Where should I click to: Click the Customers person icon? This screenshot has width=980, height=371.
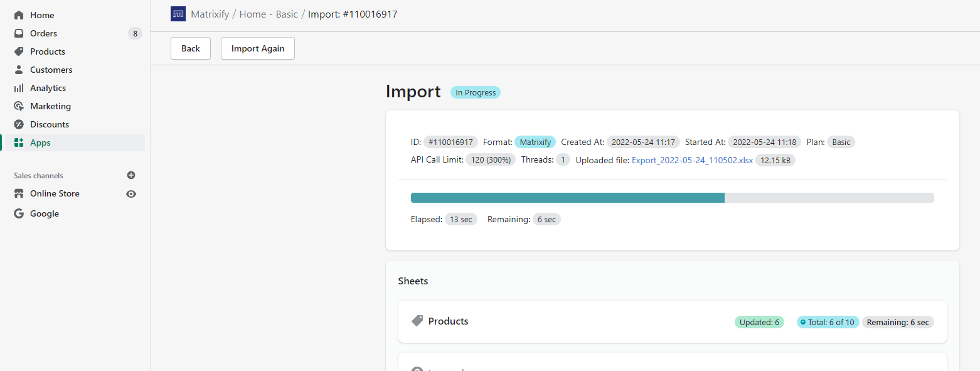coord(19,70)
